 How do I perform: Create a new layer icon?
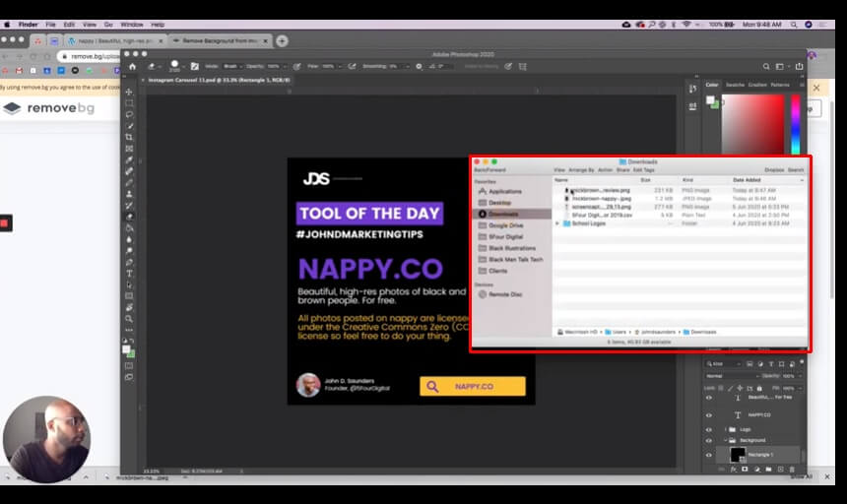point(780,470)
